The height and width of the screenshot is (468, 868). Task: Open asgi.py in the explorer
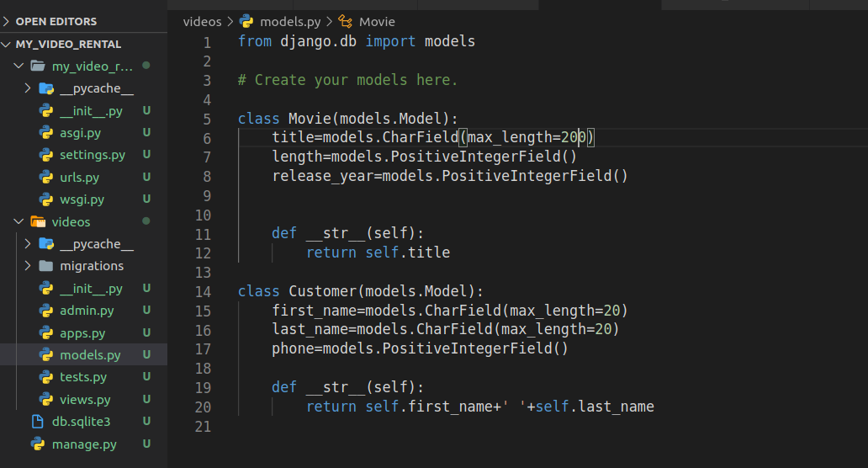pos(80,133)
